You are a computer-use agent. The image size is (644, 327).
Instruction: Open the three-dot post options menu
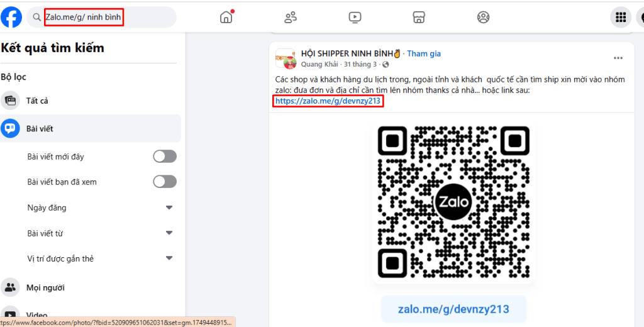click(618, 58)
